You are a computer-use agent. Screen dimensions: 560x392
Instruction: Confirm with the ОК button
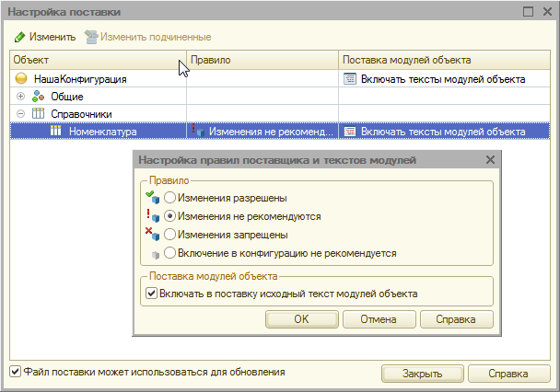pyautogui.click(x=302, y=319)
